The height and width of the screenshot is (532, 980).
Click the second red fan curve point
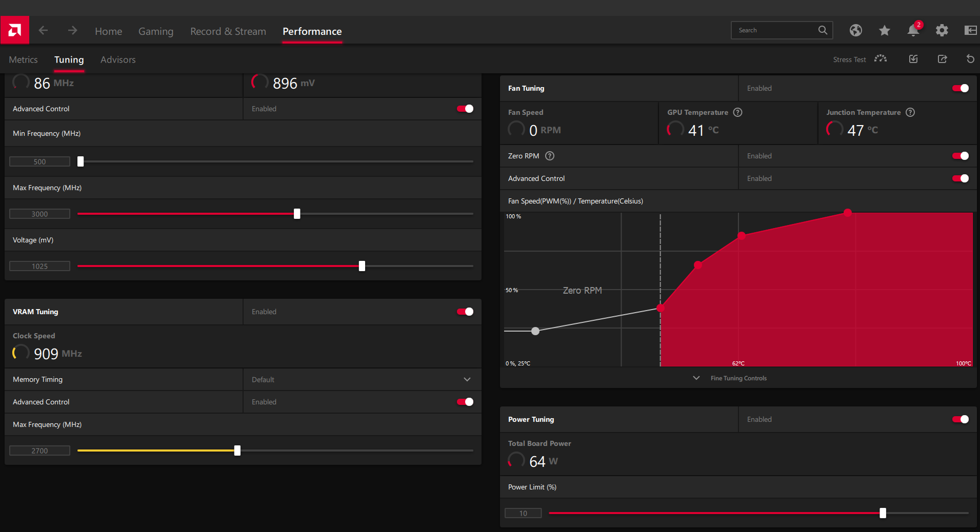pos(698,265)
